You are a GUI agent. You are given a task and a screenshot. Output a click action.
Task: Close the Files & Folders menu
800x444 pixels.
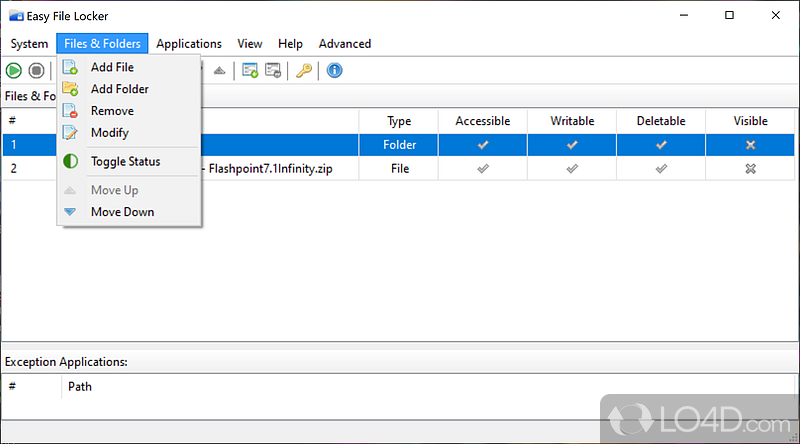102,44
